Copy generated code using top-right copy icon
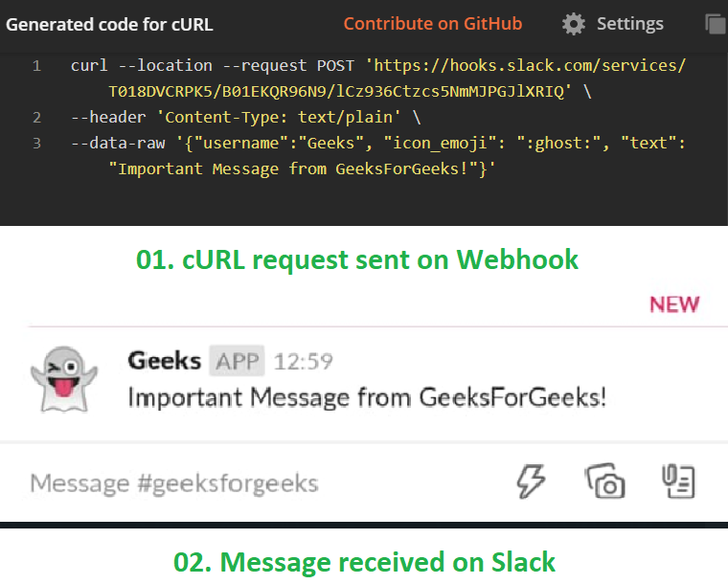Image resolution: width=728 pixels, height=584 pixels. (x=715, y=24)
